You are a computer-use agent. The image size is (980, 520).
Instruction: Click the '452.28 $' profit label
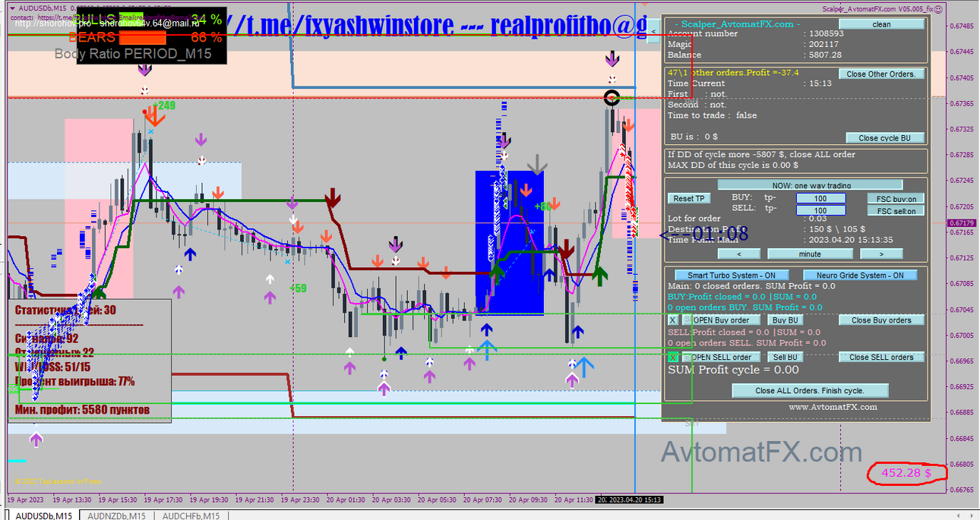point(906,472)
